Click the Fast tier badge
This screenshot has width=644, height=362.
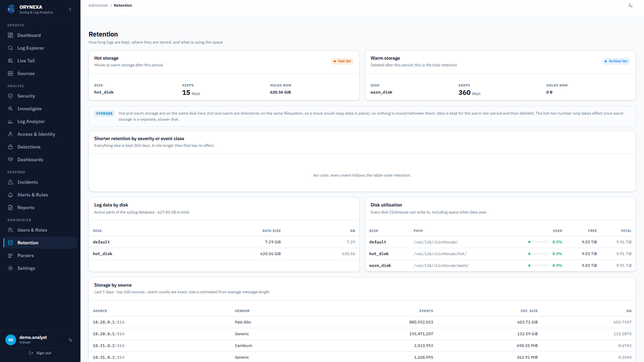coord(343,61)
